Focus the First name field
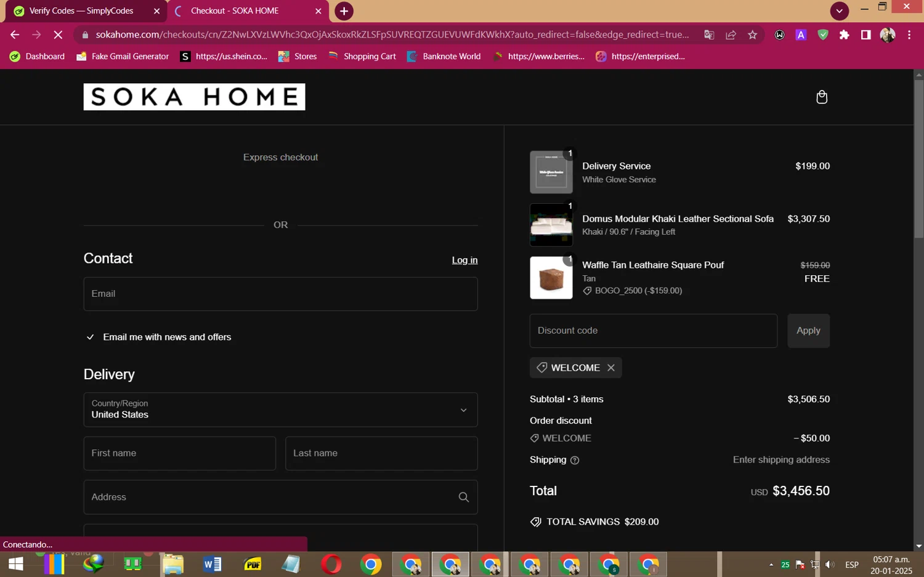Screen dimensions: 924x577 point(179,453)
